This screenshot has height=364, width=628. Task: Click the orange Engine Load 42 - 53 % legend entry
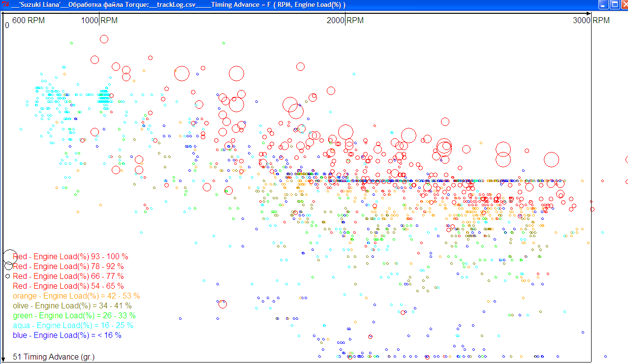[x=76, y=296]
